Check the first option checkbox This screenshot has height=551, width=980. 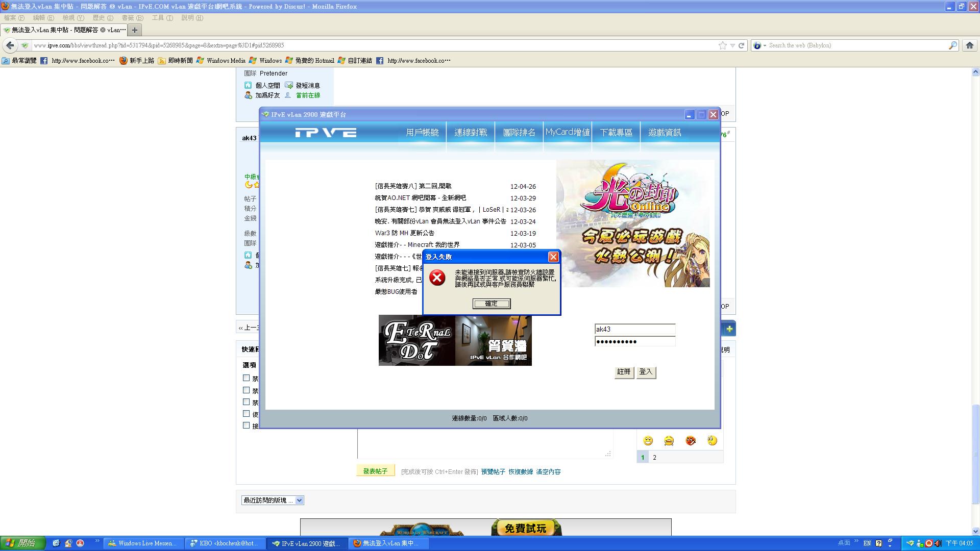point(246,378)
